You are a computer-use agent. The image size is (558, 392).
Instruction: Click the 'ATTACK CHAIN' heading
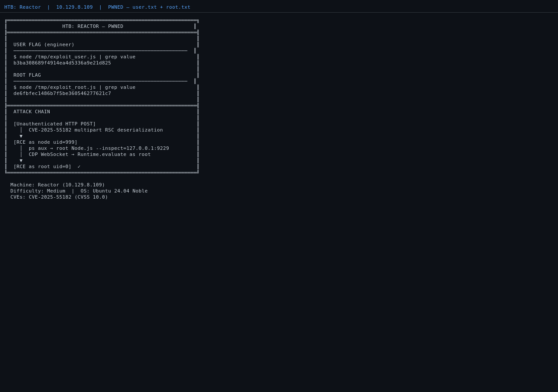[32, 112]
